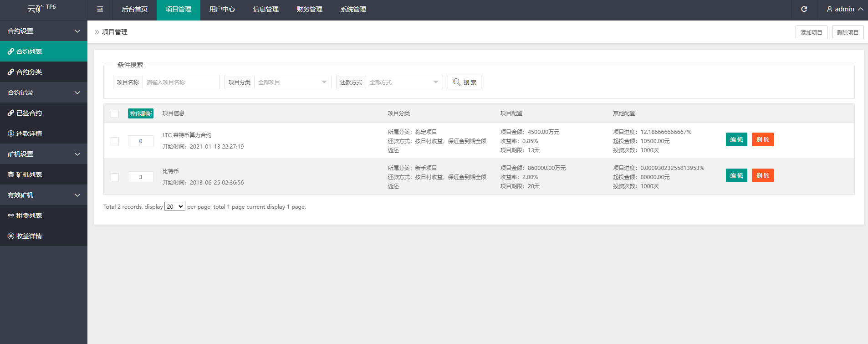
Task: Toggle the select-all checkbox in table header
Action: click(x=115, y=114)
